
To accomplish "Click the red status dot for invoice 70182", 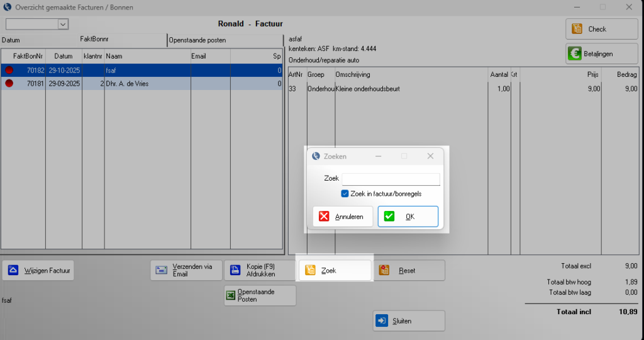I will (9, 71).
